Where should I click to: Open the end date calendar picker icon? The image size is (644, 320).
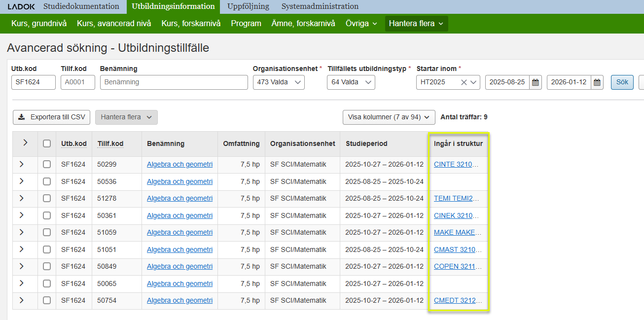point(597,82)
